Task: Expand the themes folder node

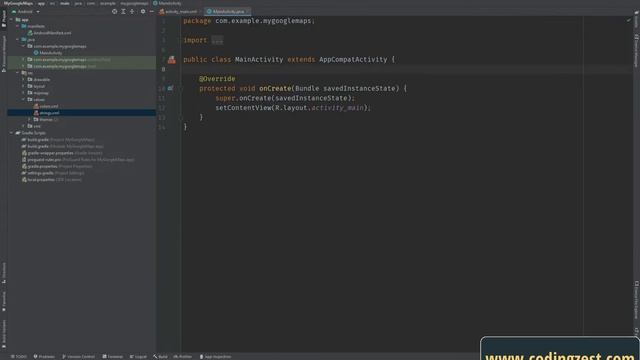Action: pos(30,120)
